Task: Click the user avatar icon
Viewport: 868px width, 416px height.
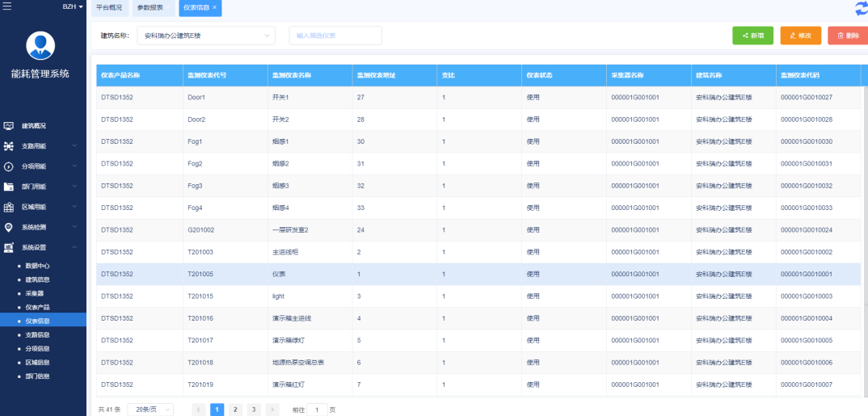Action: pyautogui.click(x=40, y=45)
